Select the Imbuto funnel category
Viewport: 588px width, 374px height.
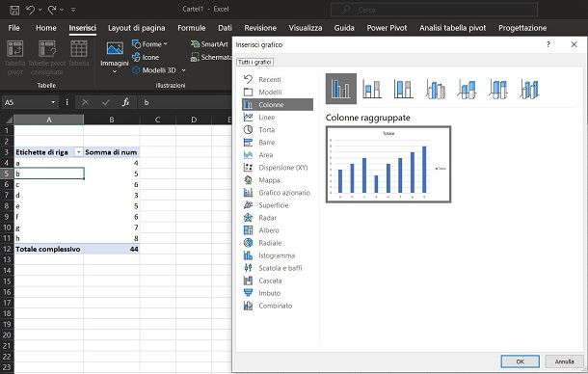278,293
